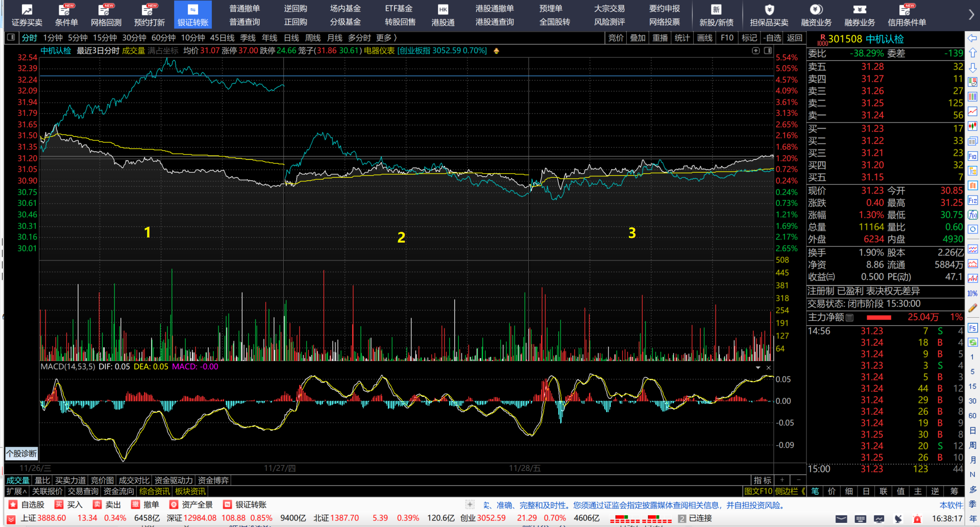
Task: Click the 卖出 sell shortcut
Action: point(107,505)
